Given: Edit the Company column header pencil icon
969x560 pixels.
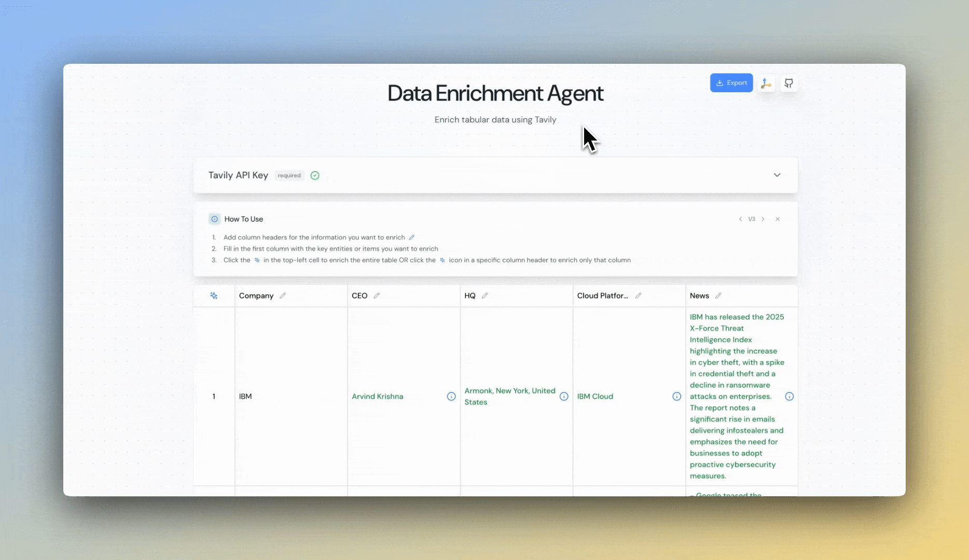Looking at the screenshot, I should (283, 295).
